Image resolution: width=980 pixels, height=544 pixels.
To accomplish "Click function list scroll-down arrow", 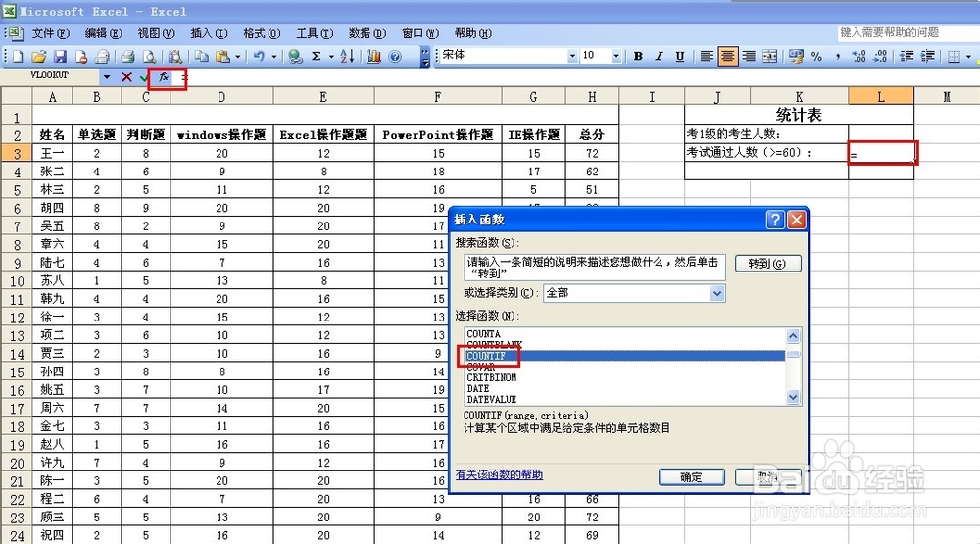I will pos(793,396).
